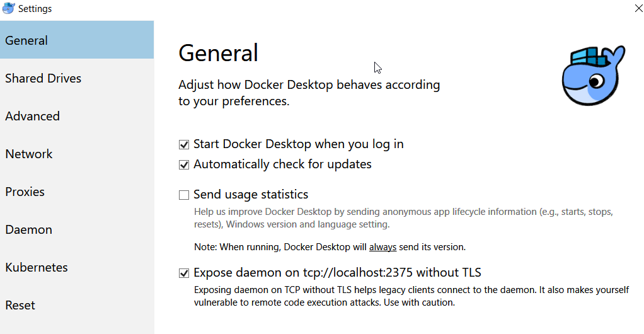Screen dimensions: 644x334
Task: Go to the Network settings tab
Action: coord(76,154)
